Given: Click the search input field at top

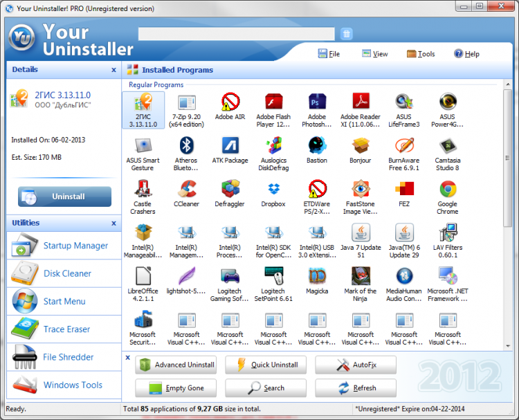Looking at the screenshot, I should pyautogui.click(x=237, y=34).
